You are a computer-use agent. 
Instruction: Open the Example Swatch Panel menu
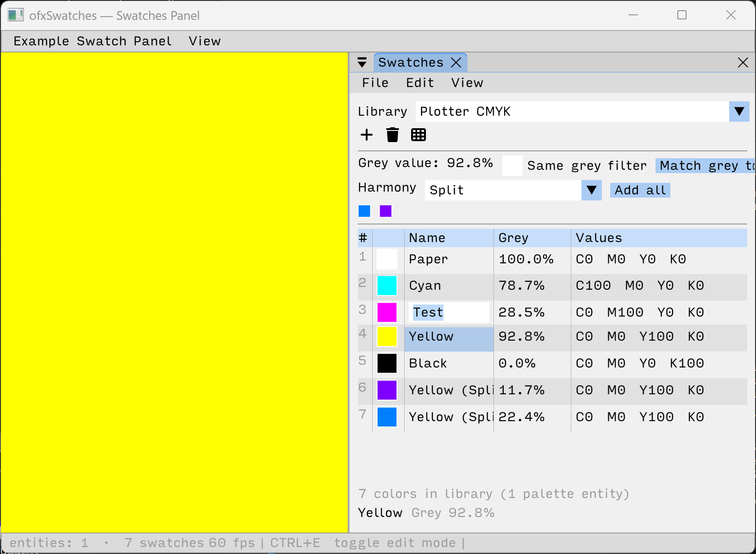(93, 41)
